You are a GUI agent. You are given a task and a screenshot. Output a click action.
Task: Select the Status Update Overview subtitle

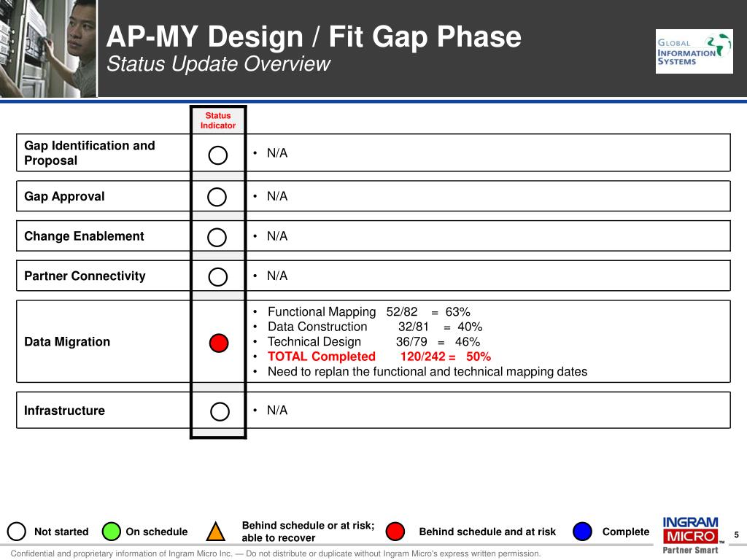point(218,64)
